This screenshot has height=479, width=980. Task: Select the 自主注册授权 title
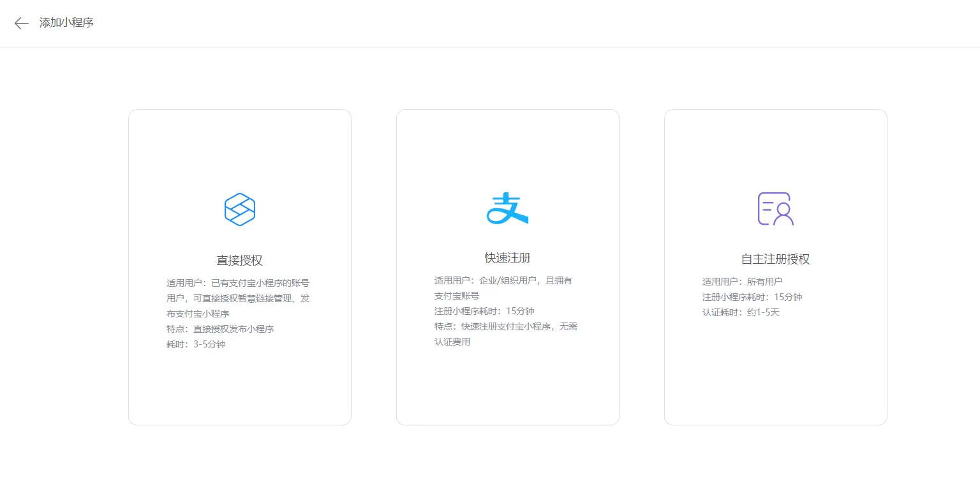tap(775, 259)
